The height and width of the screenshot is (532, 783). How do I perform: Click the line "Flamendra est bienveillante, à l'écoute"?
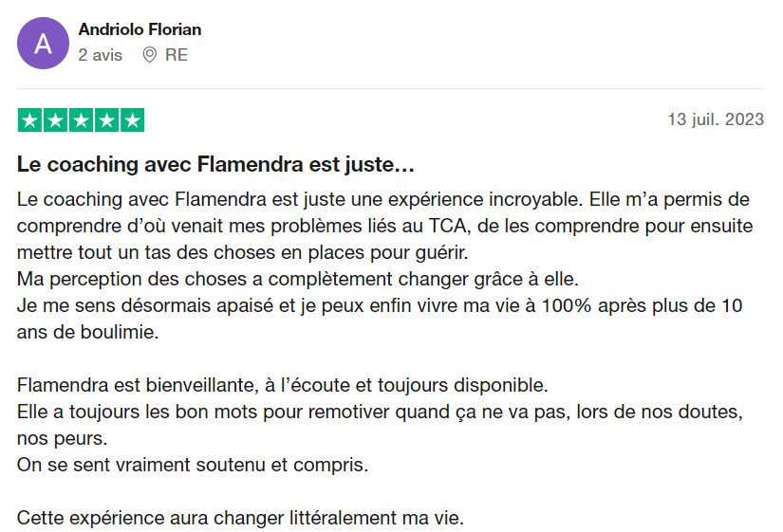[283, 386]
